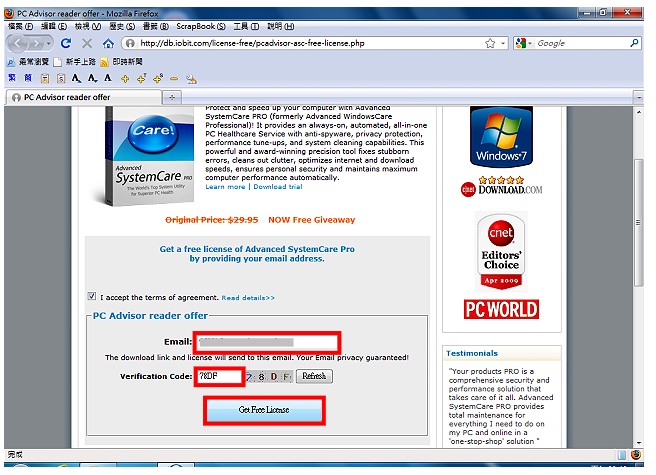The width and height of the screenshot is (656, 475).
Task: Click the Verification Code input field
Action: coord(220,376)
